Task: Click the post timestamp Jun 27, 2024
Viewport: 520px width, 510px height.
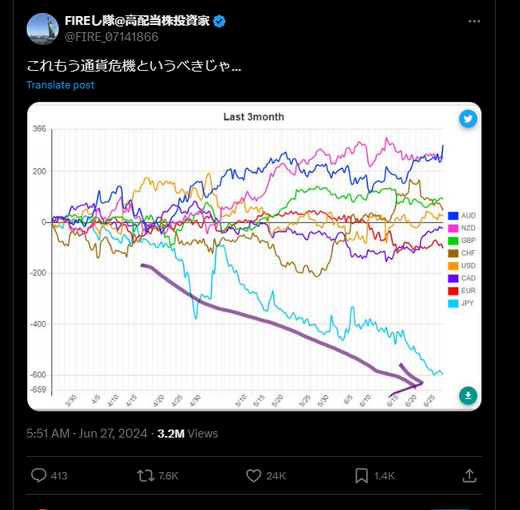Action: pos(113,434)
